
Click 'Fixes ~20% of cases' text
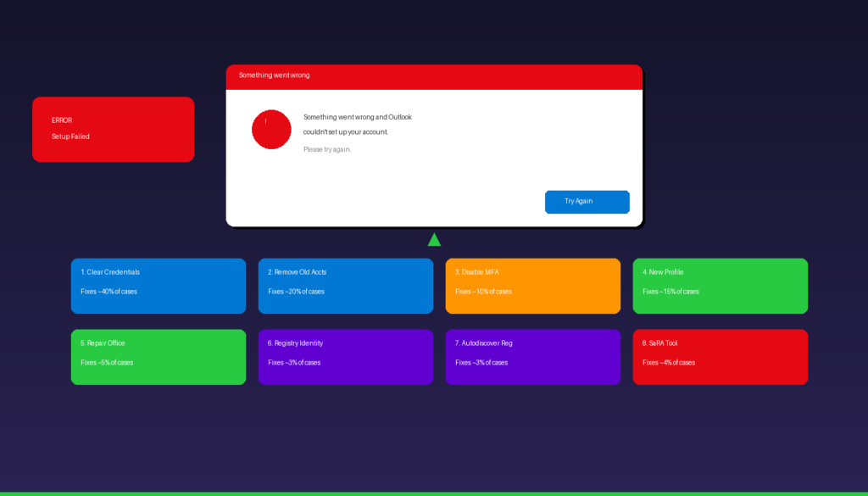point(296,292)
